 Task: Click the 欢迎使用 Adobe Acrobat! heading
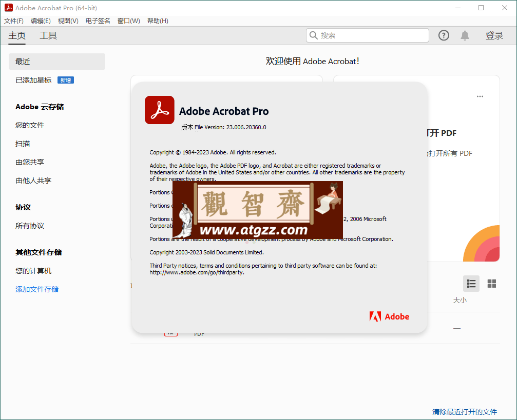tap(312, 61)
